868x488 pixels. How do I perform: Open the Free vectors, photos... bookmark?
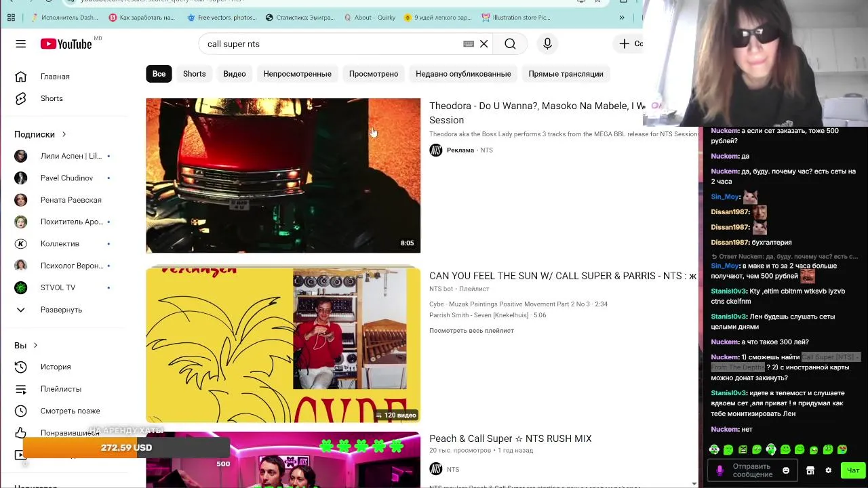coord(222,18)
